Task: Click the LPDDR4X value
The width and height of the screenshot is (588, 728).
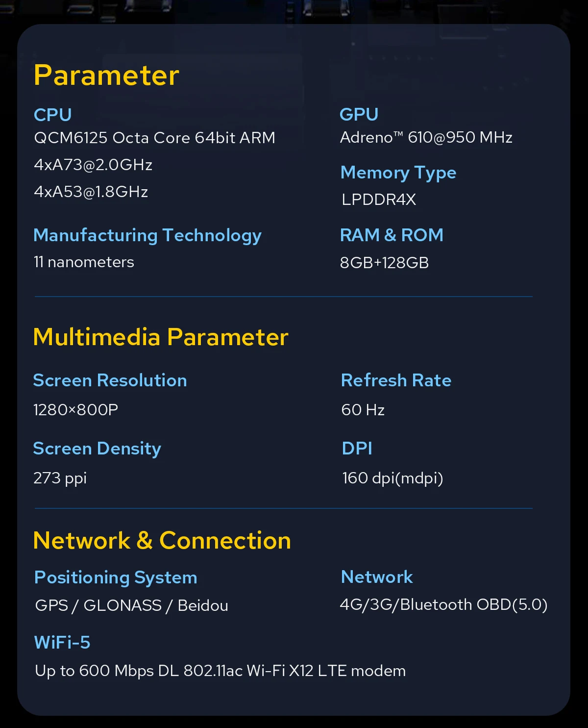Action: (x=379, y=200)
